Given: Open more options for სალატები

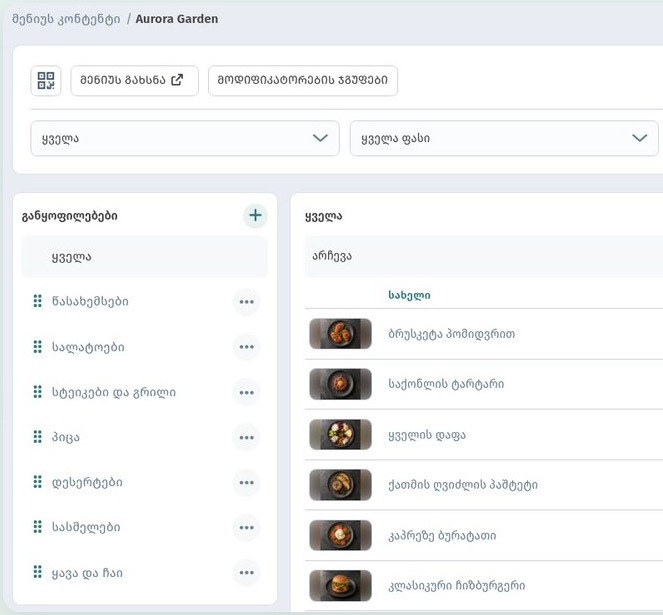Looking at the screenshot, I should pos(247,347).
